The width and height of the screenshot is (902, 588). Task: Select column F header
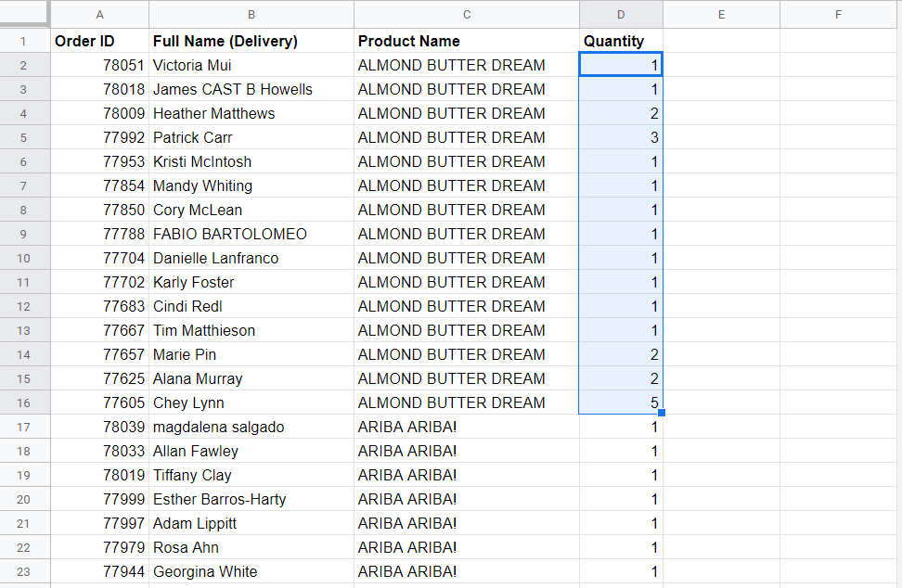tap(838, 14)
